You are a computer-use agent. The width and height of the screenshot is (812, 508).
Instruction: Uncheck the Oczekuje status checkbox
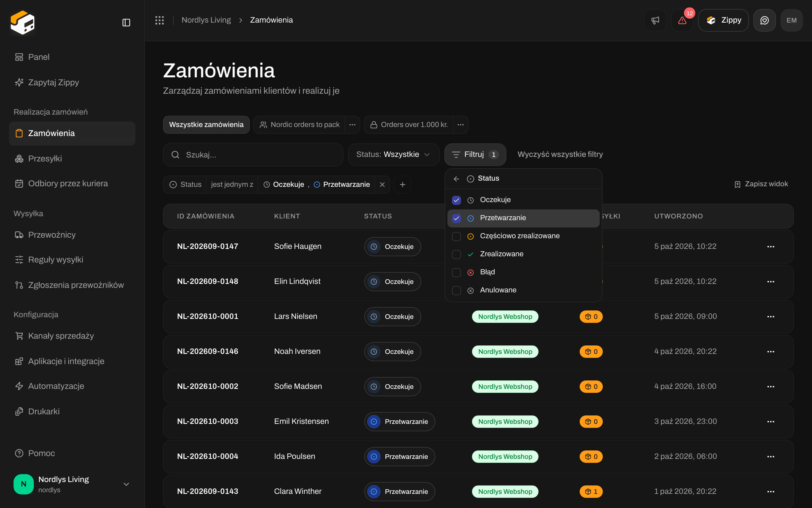click(456, 200)
